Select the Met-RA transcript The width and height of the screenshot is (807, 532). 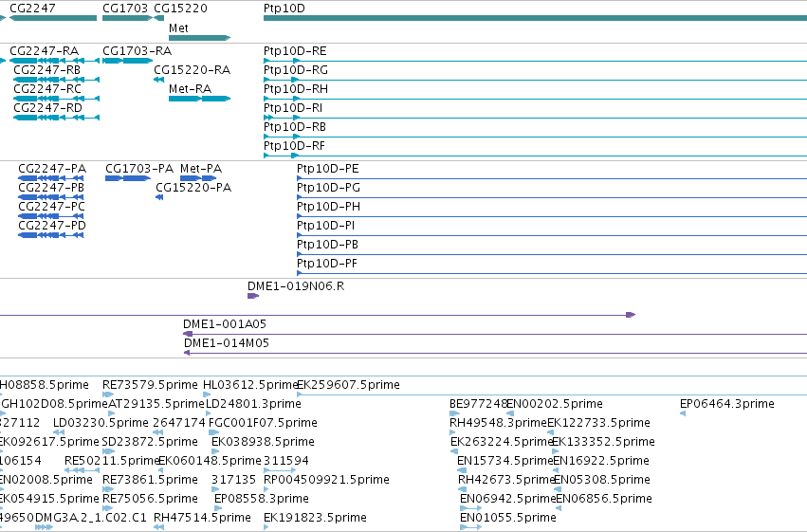pos(199,99)
